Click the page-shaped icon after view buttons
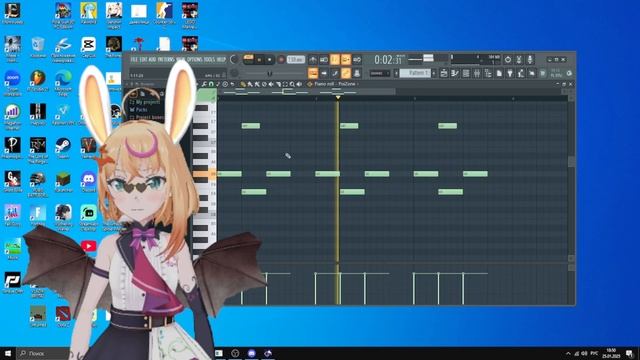 pyautogui.click(x=499, y=73)
